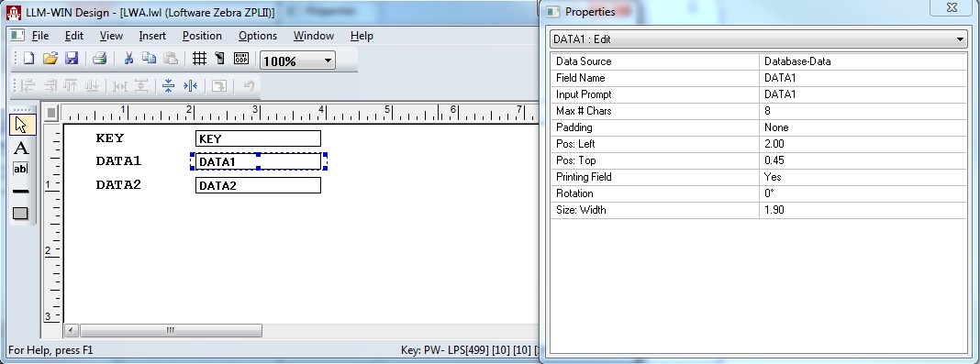Click the Print toolbar icon

[x=99, y=59]
